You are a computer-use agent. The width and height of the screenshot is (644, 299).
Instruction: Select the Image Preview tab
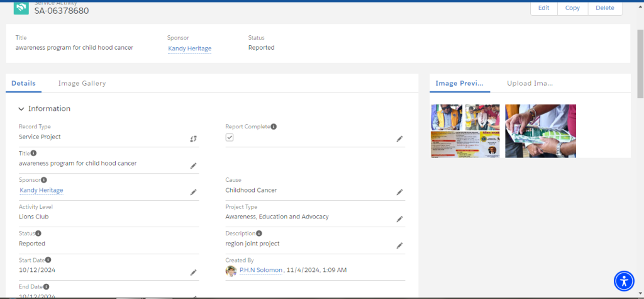(460, 83)
